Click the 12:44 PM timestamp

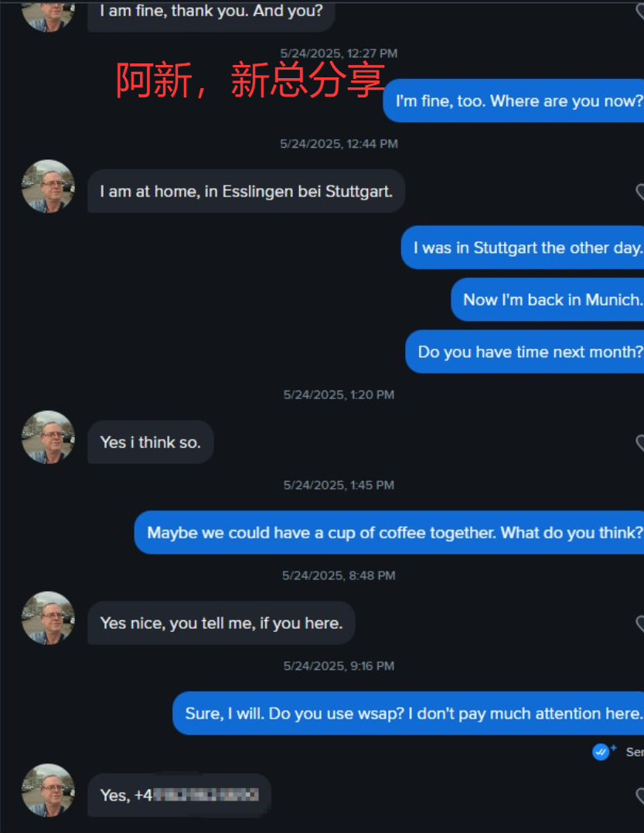(x=339, y=144)
